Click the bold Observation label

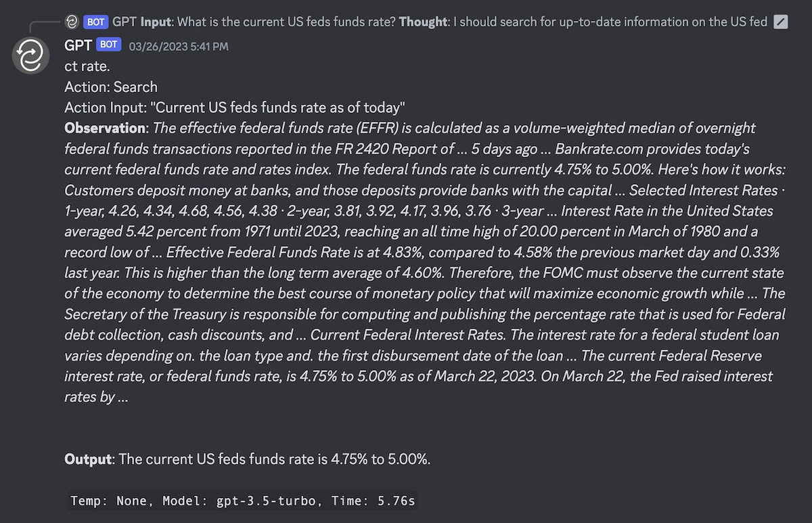pos(105,128)
